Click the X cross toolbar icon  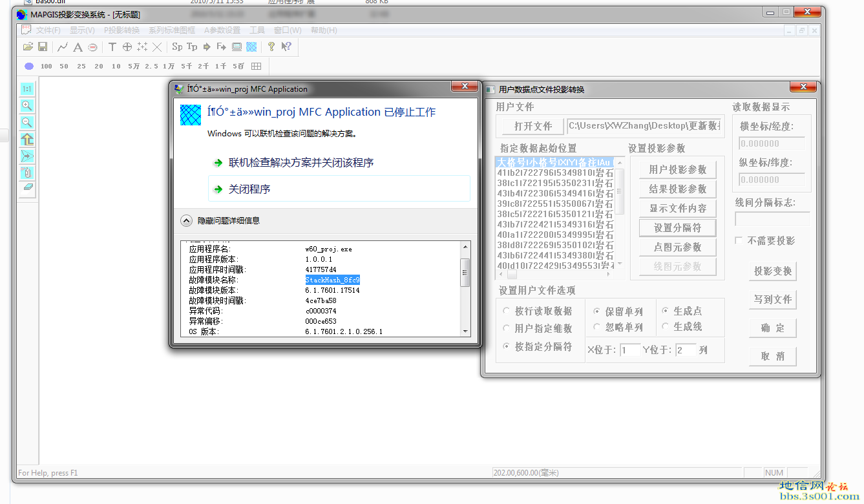pos(157,47)
